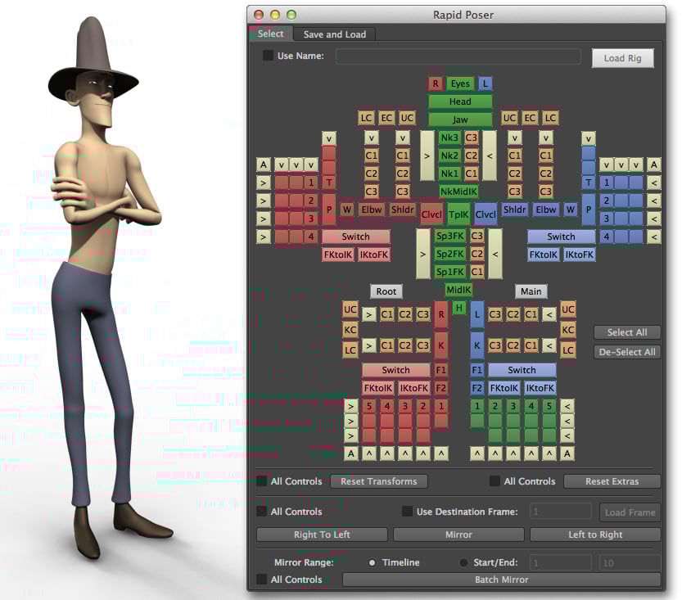Select the red R eye control
This screenshot has width=700, height=600.
[436, 83]
